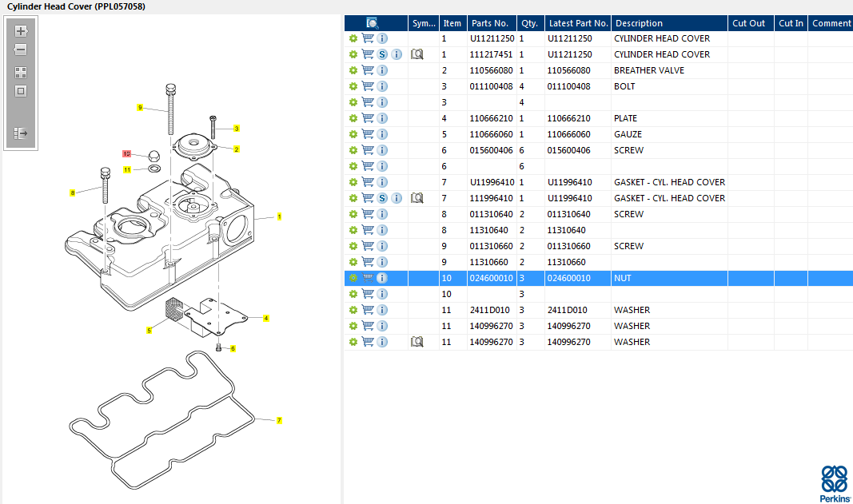Click the single-square fit diagram icon
The width and height of the screenshot is (853, 504).
click(21, 91)
